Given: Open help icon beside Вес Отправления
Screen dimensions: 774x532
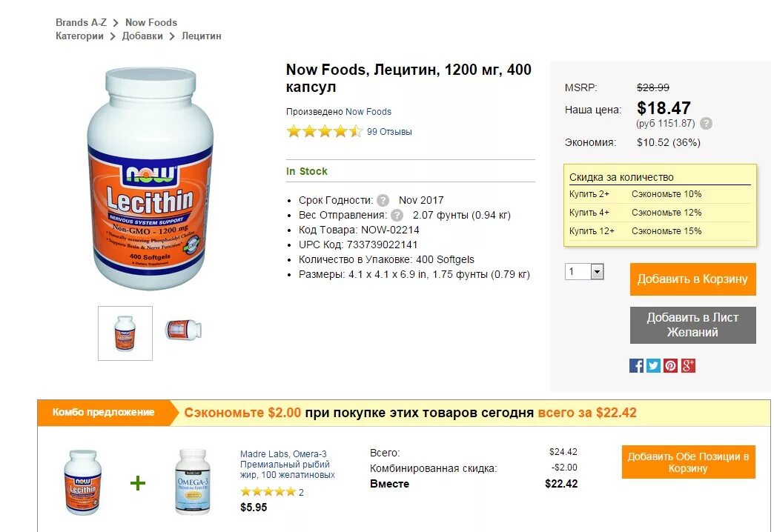Looking at the screenshot, I should coord(397,215).
